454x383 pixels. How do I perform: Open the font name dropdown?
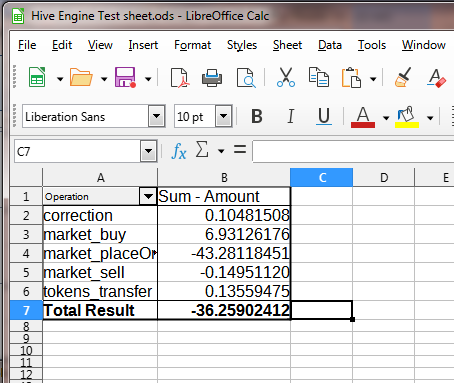[157, 116]
